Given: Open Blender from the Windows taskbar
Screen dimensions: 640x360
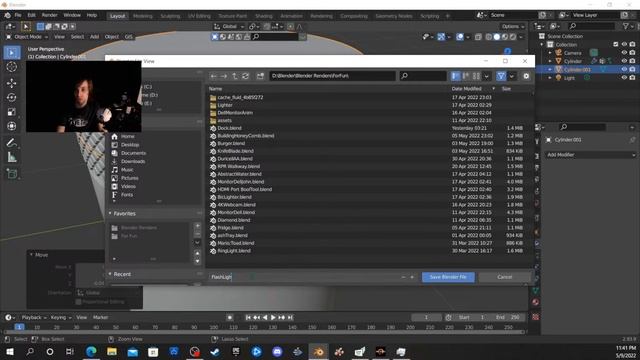Looking at the screenshot, I should point(318,351).
